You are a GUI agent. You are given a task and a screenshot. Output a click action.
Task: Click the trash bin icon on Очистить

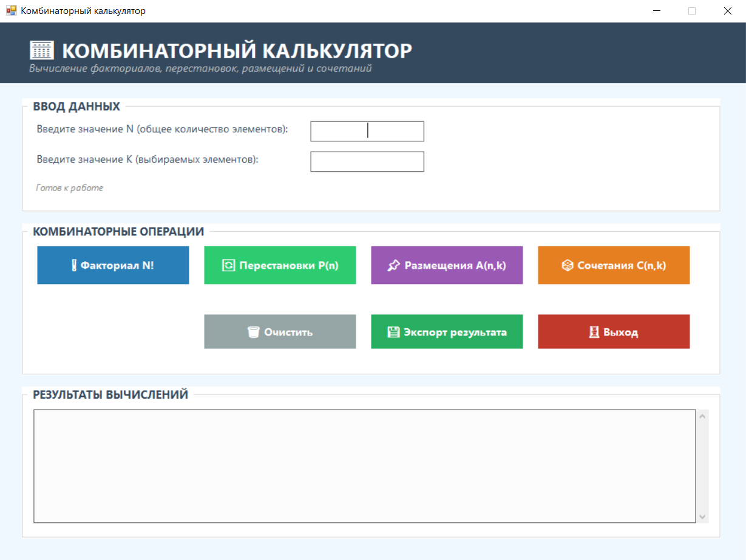coord(253,332)
